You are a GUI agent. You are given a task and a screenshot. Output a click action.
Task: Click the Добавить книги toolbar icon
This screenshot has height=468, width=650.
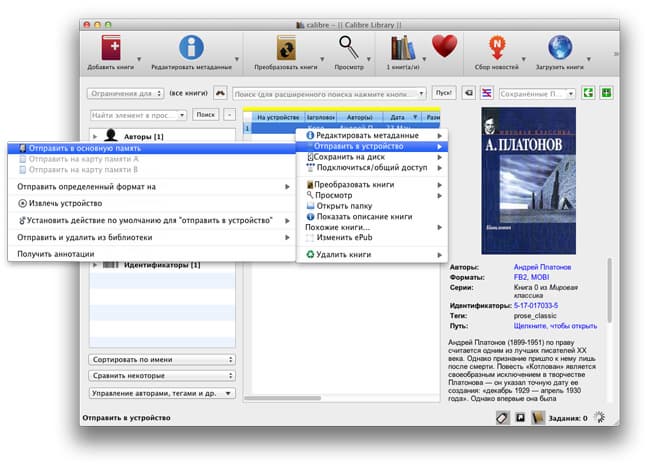(x=113, y=46)
